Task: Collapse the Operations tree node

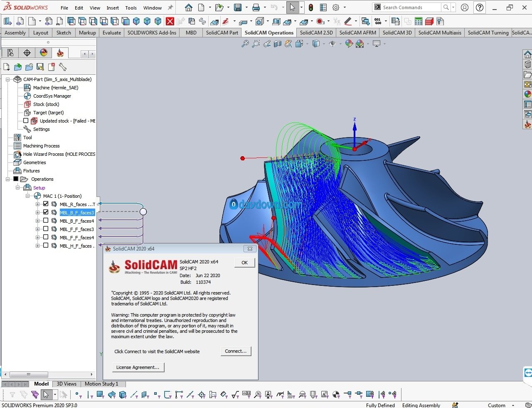Action: (x=7, y=179)
